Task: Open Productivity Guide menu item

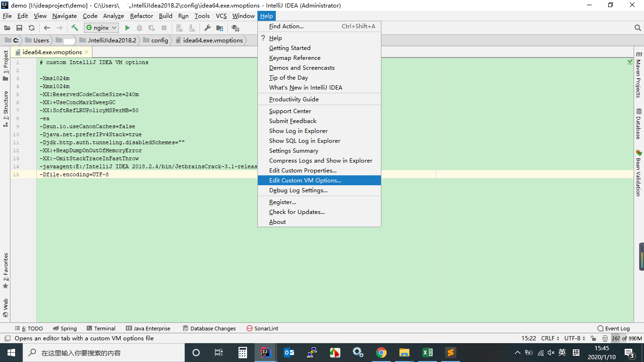Action: (319, 99)
